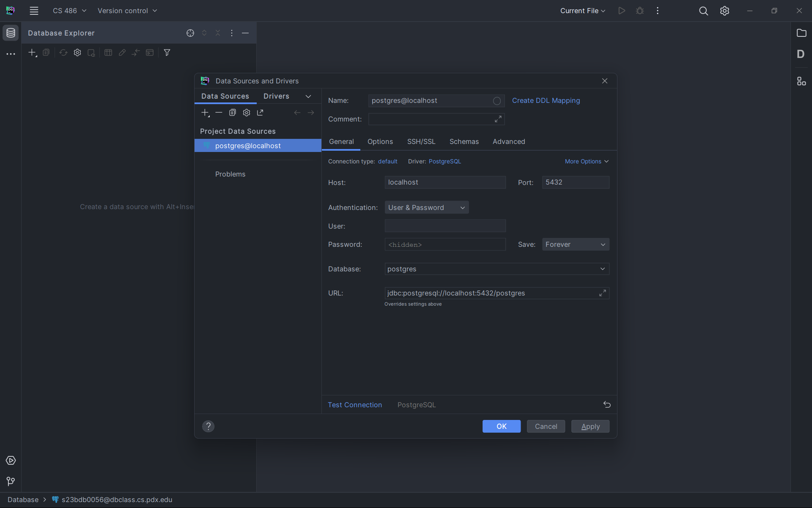Click the data source color circle in Name field

click(497, 101)
